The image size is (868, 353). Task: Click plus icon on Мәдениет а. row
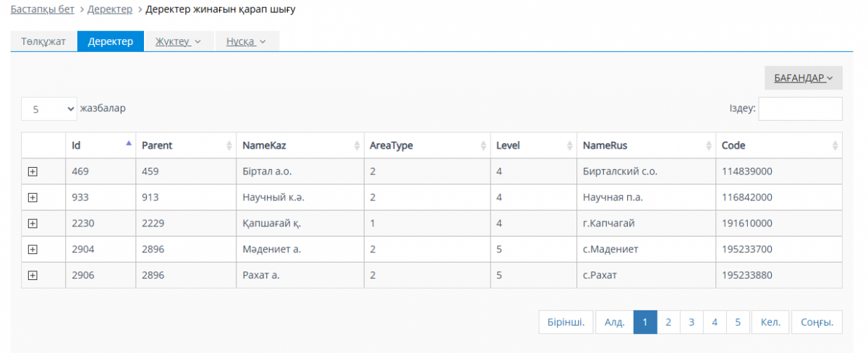[x=33, y=250]
